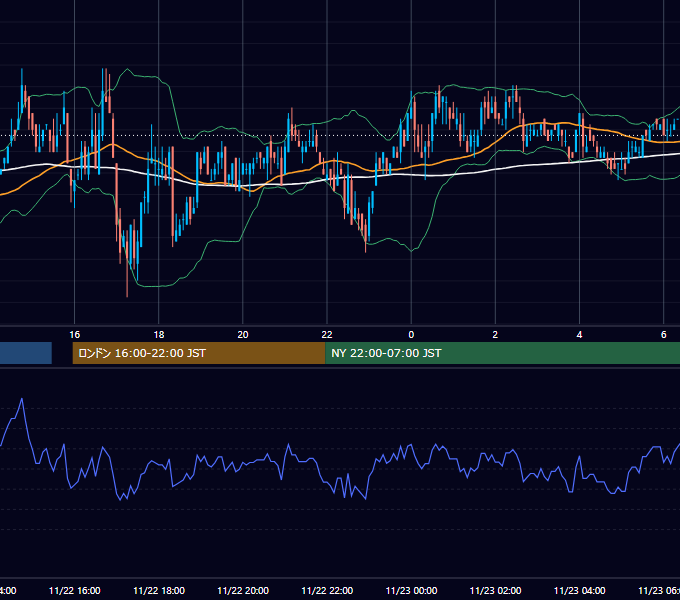The image size is (680, 600).
Task: Click the hour label 16 under the price chart
Action: point(75,334)
